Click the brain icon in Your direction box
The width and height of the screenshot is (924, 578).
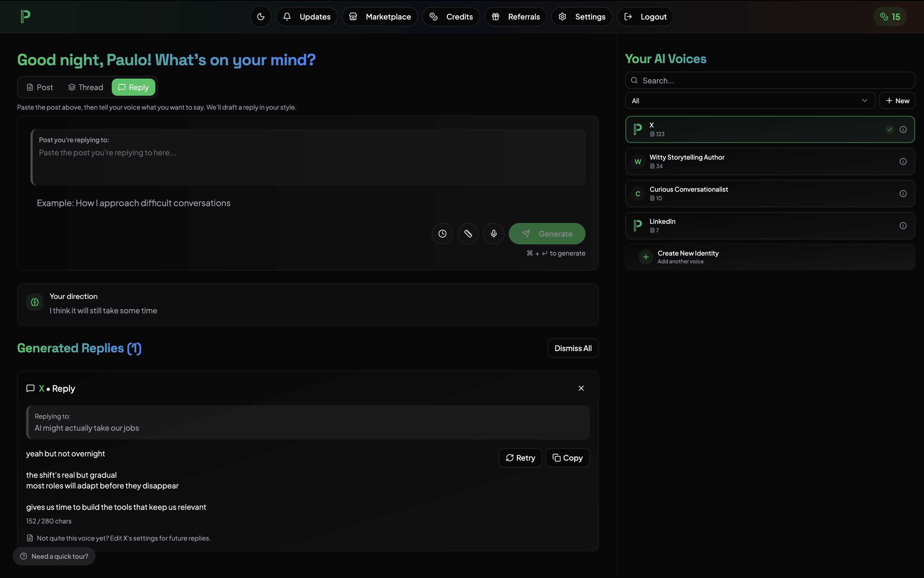34,302
